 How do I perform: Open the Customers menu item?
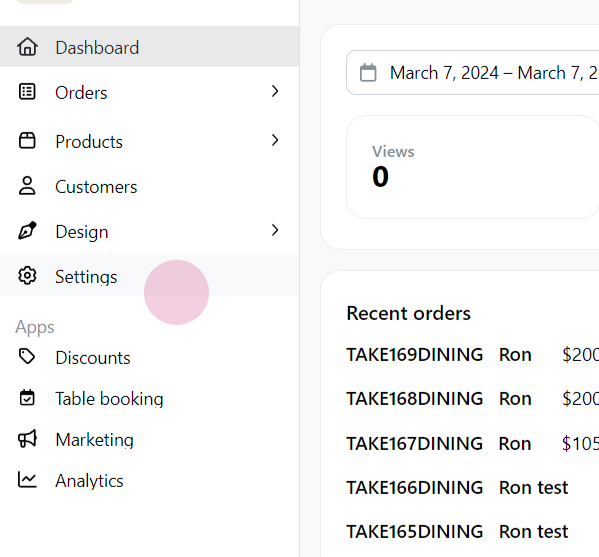149,186
